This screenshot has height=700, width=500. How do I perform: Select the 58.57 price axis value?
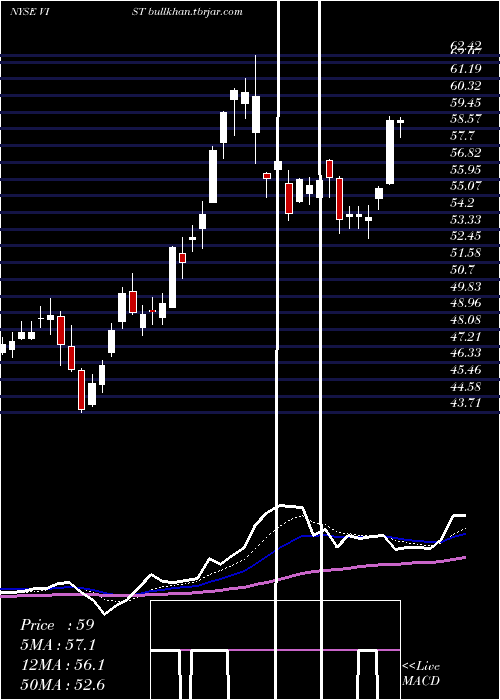pos(466,119)
